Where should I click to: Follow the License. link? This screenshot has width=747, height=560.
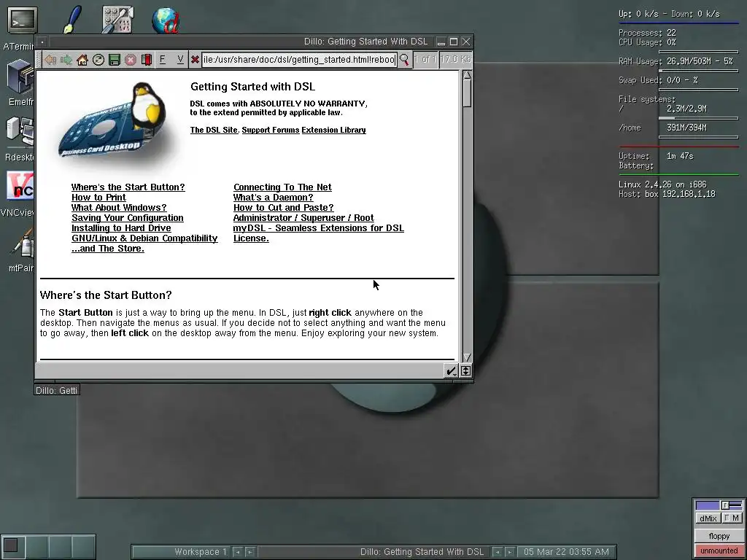coord(251,238)
